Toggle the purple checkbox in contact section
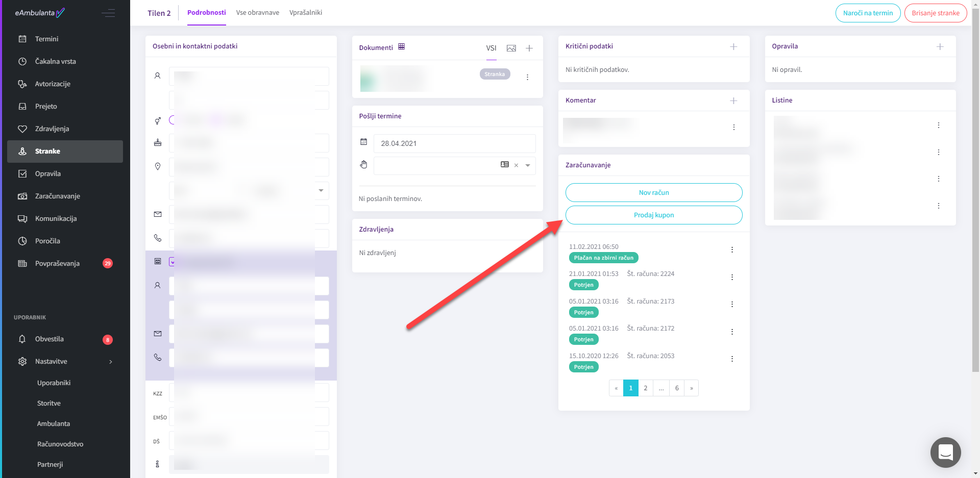 click(173, 262)
